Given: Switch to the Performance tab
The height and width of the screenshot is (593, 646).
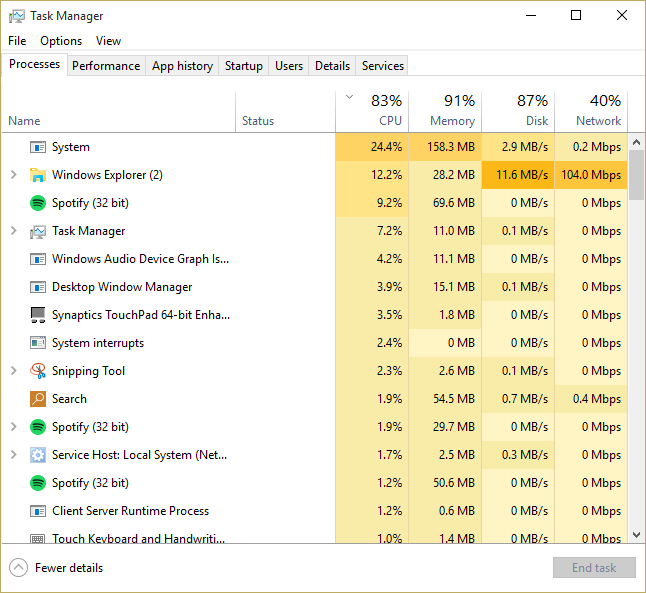Looking at the screenshot, I should coord(106,66).
